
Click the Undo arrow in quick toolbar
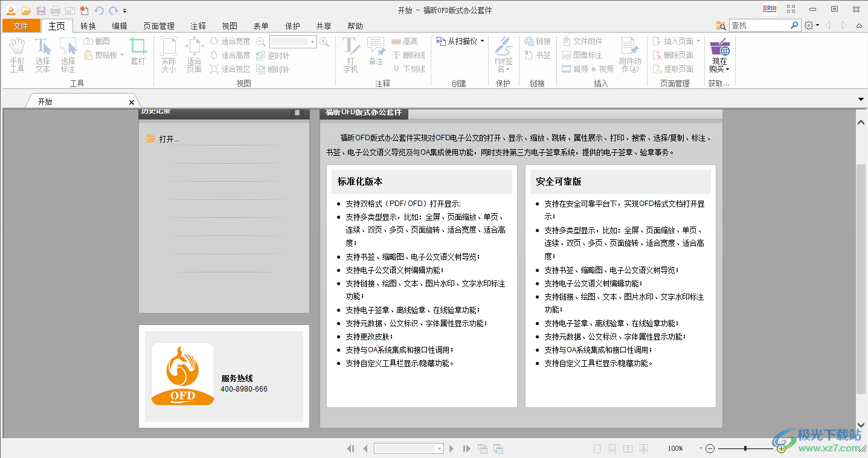point(99,10)
